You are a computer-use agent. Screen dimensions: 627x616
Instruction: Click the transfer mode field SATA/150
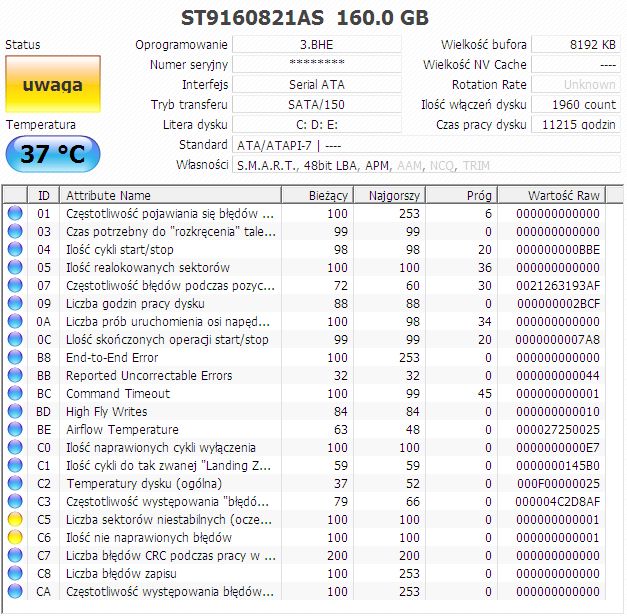pyautogui.click(x=317, y=104)
